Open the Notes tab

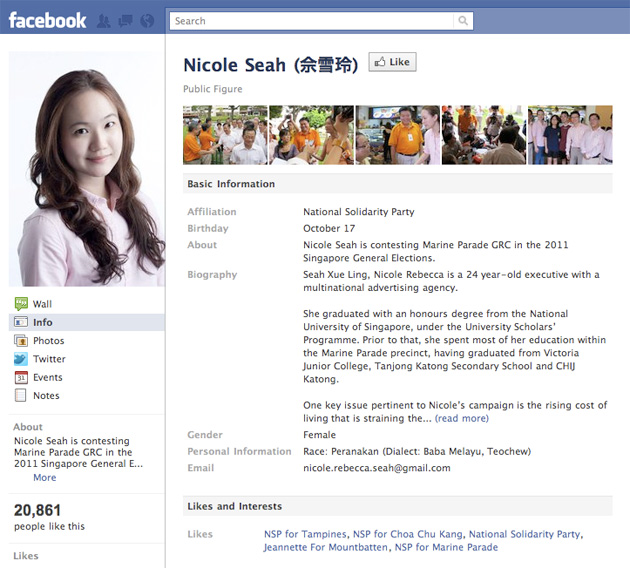click(46, 396)
